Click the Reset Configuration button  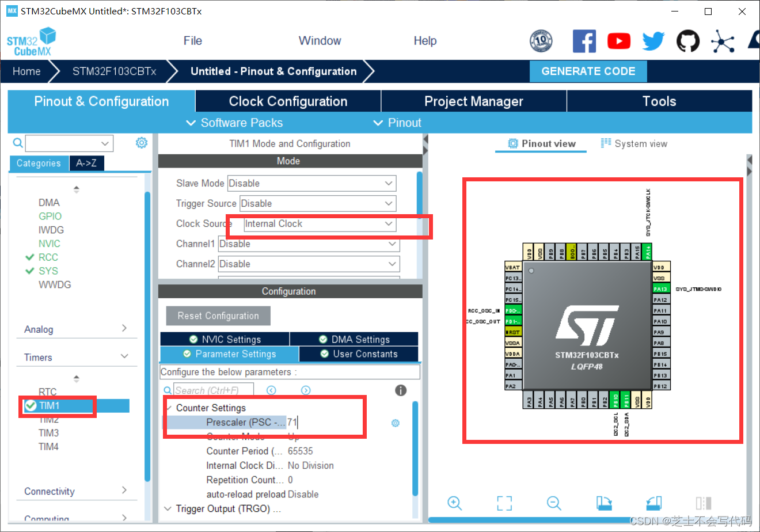(x=218, y=316)
